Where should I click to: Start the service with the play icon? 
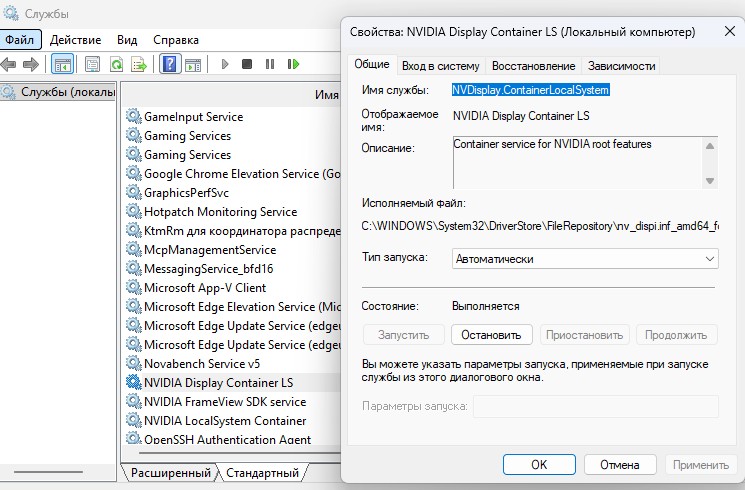(x=225, y=64)
